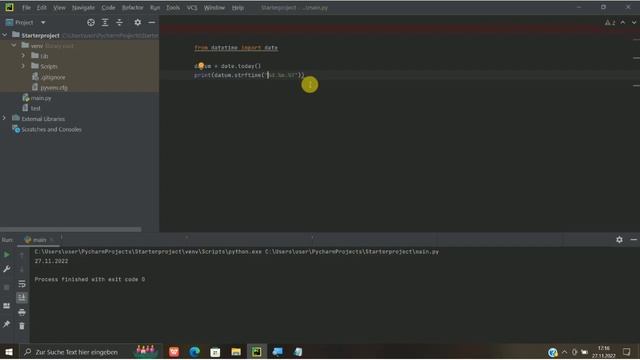The height and width of the screenshot is (360, 640).
Task: Select opened file locator target icon
Action: [91, 22]
